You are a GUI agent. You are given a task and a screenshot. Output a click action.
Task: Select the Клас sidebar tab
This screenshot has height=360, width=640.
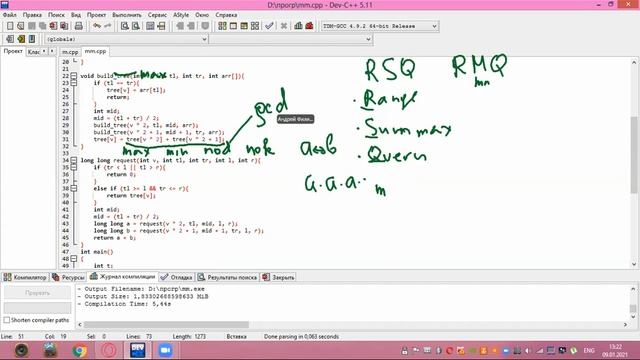pos(34,52)
